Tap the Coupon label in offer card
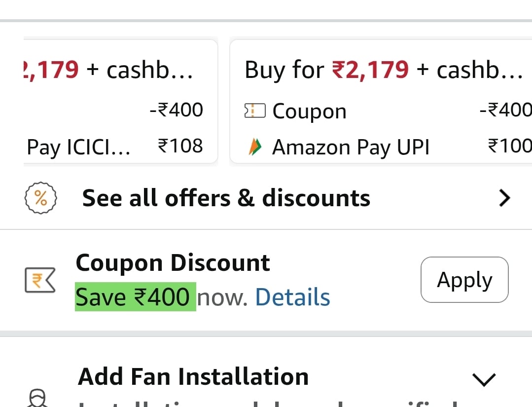Image resolution: width=532 pixels, height=407 pixels. pos(309,111)
